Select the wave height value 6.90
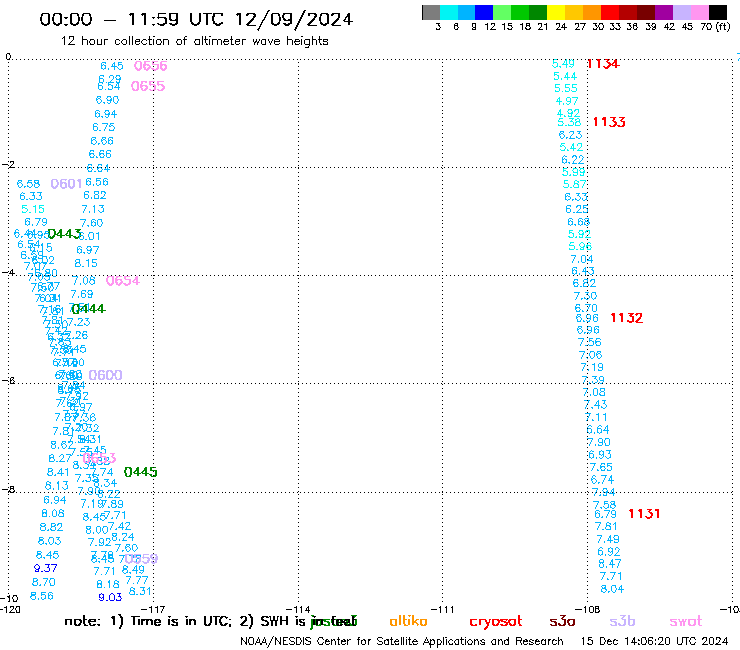The height and width of the screenshot is (650, 740). pos(107,100)
